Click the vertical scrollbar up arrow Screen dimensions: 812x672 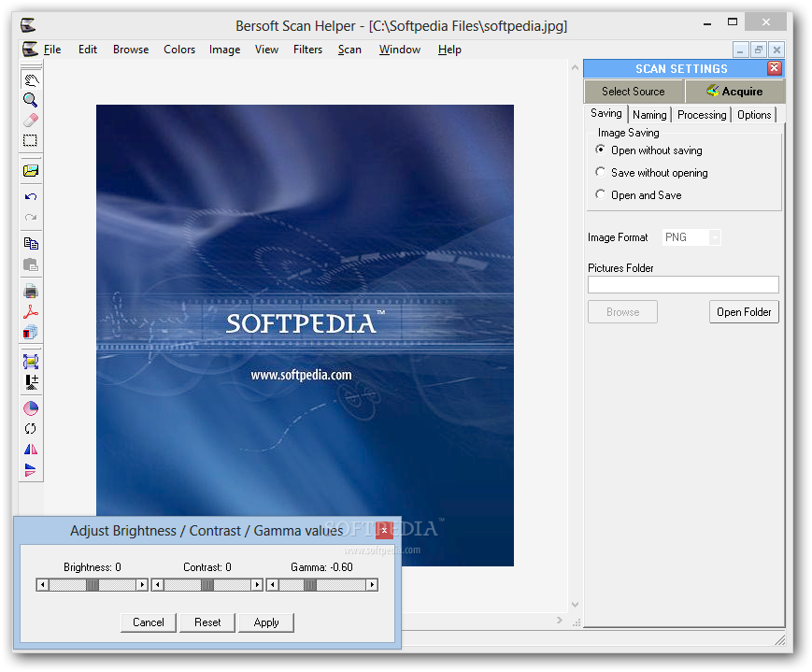(x=575, y=67)
